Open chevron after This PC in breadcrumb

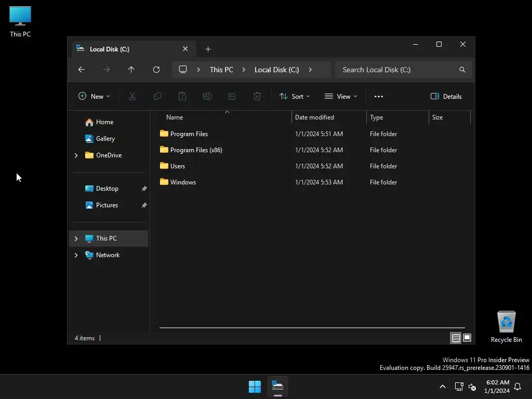click(244, 70)
